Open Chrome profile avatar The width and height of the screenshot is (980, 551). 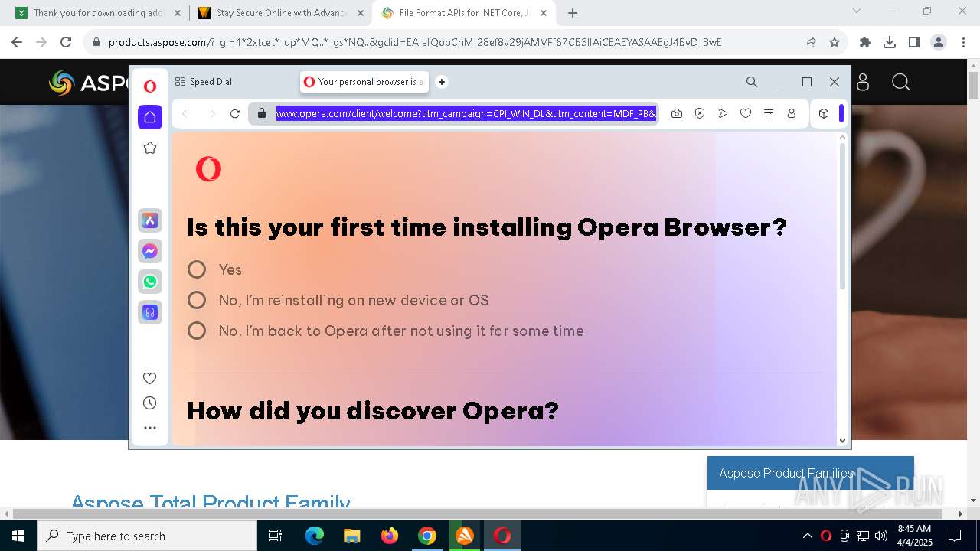(x=939, y=42)
